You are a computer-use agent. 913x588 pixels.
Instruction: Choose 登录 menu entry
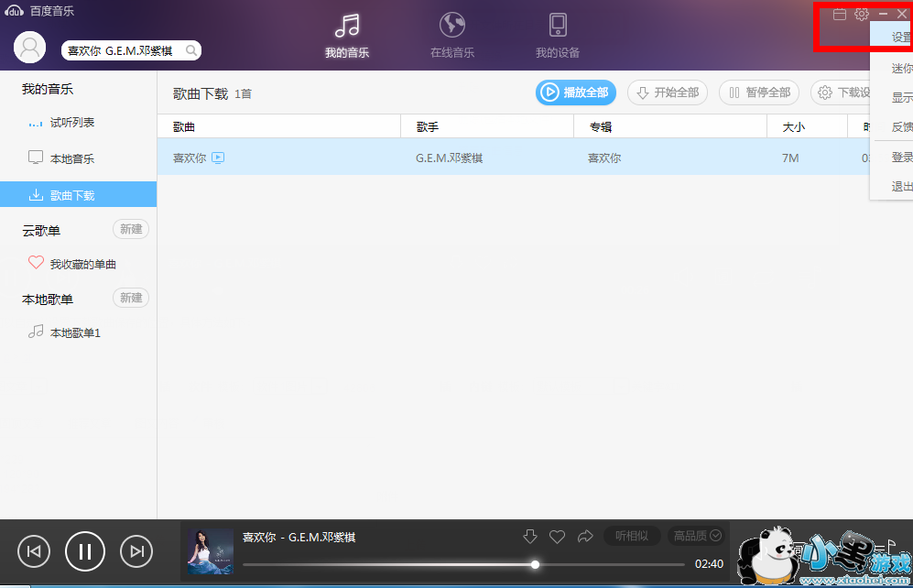(892, 158)
